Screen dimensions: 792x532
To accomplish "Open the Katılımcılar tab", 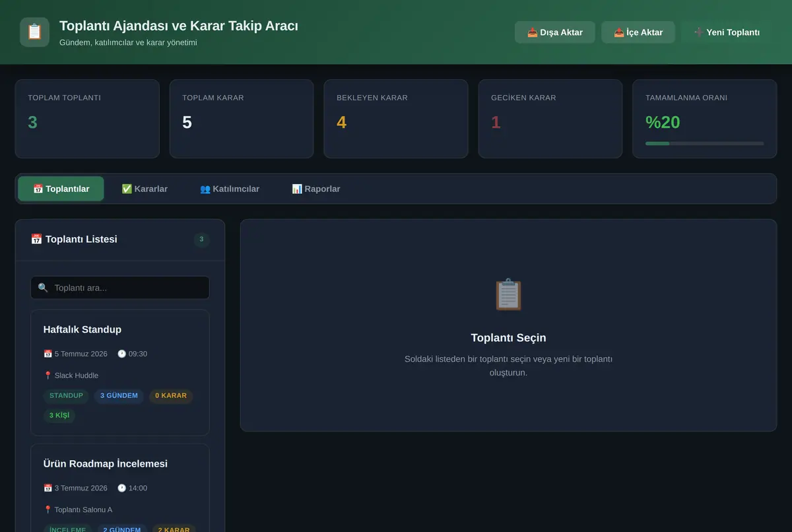I will tap(230, 189).
